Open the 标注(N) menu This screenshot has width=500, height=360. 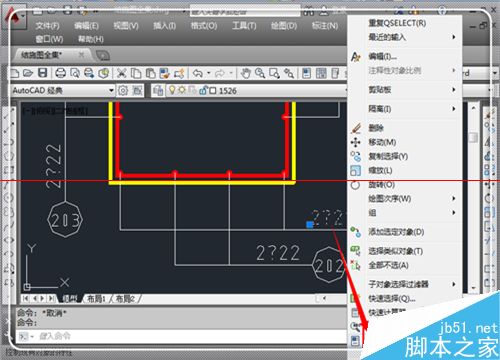(325, 26)
